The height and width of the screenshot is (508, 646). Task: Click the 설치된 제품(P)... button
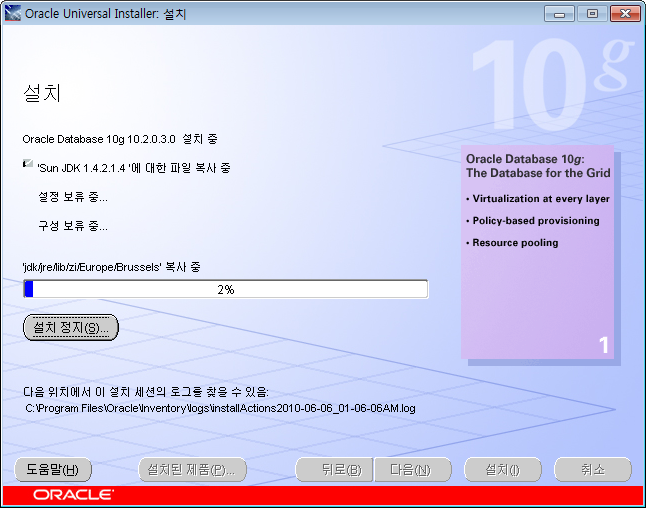pos(192,469)
